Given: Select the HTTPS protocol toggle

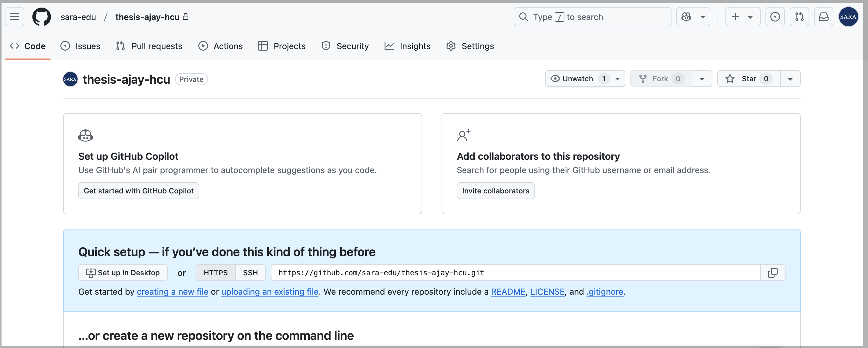Looking at the screenshot, I should tap(215, 273).
